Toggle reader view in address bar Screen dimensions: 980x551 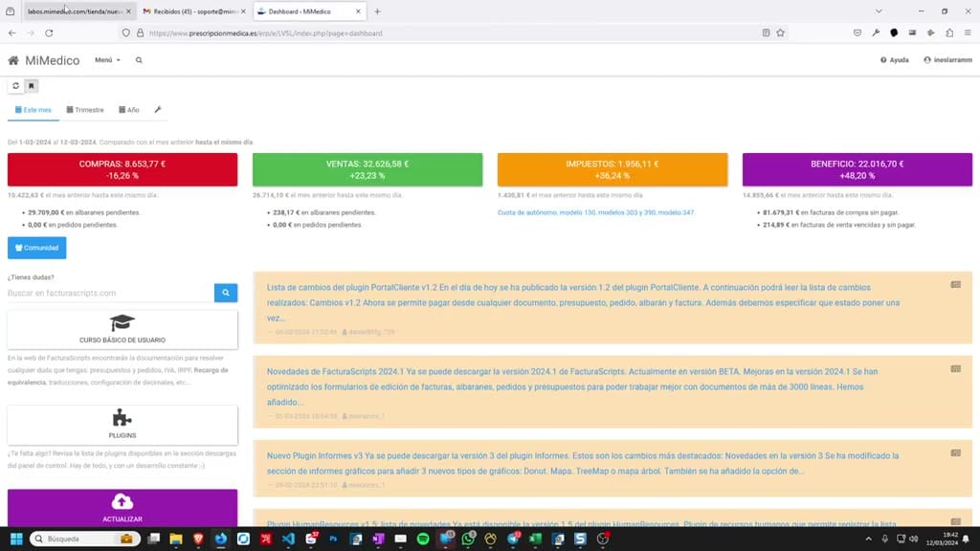coord(766,33)
